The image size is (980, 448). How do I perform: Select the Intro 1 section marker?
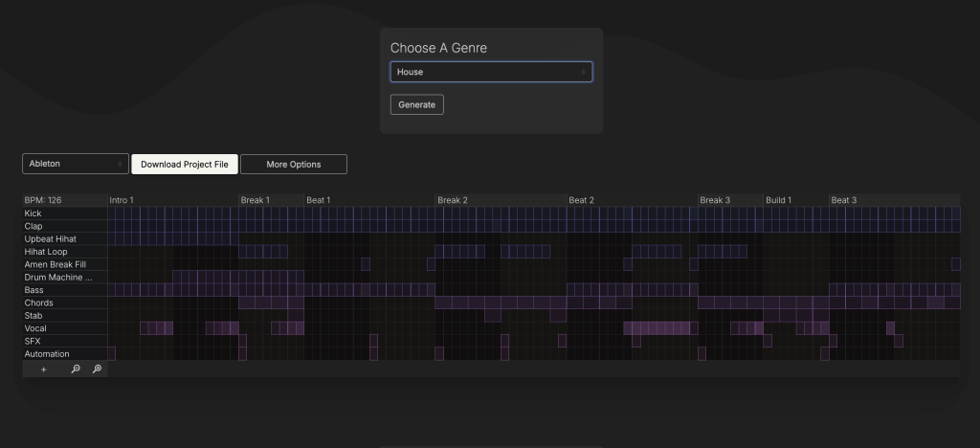tap(122, 200)
